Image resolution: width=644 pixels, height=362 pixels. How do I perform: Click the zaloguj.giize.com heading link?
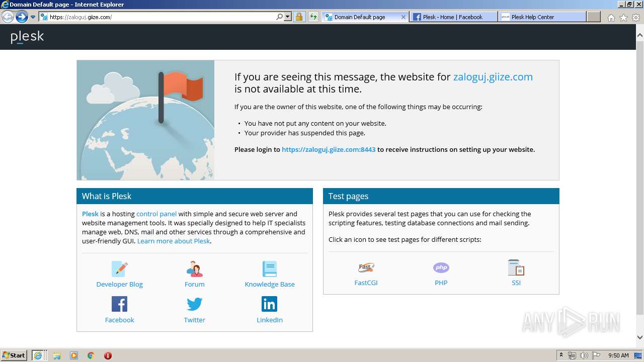pyautogui.click(x=493, y=77)
